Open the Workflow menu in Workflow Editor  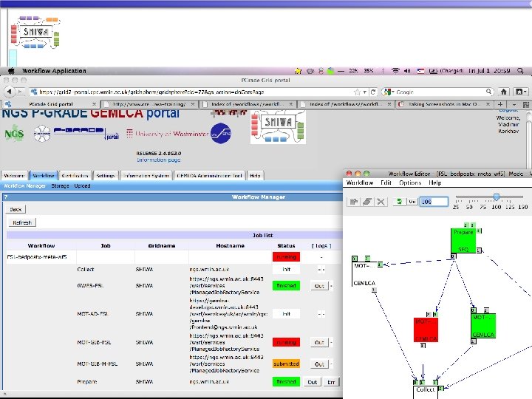click(x=360, y=183)
